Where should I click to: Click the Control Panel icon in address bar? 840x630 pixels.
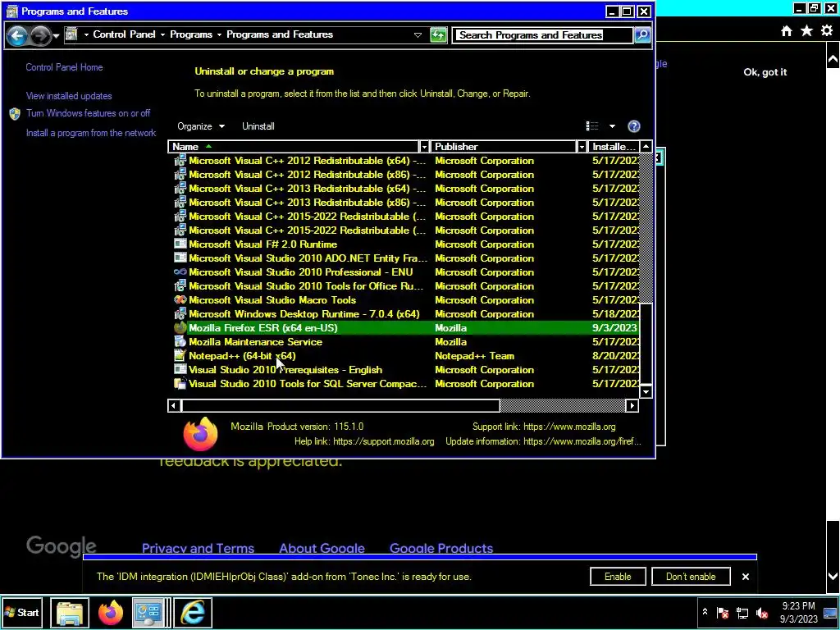[x=71, y=34]
